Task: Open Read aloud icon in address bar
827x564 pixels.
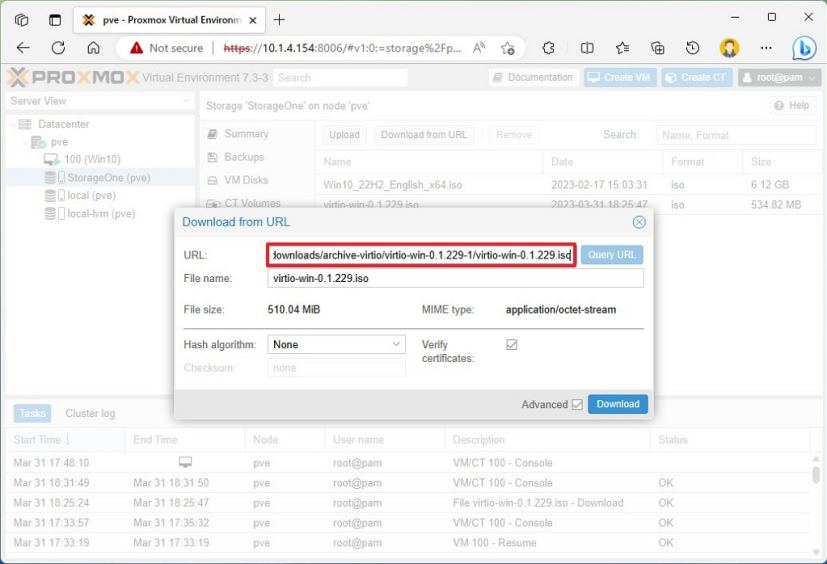Action: coord(478,48)
